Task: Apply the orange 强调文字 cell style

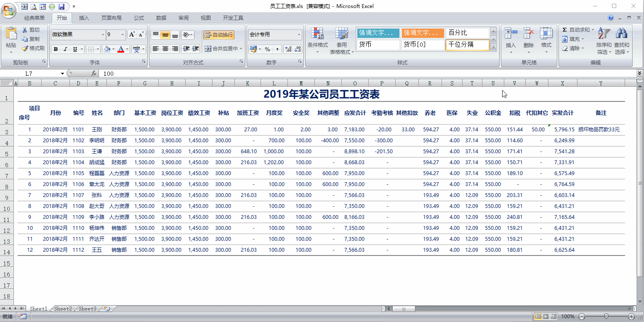Action: pyautogui.click(x=423, y=32)
